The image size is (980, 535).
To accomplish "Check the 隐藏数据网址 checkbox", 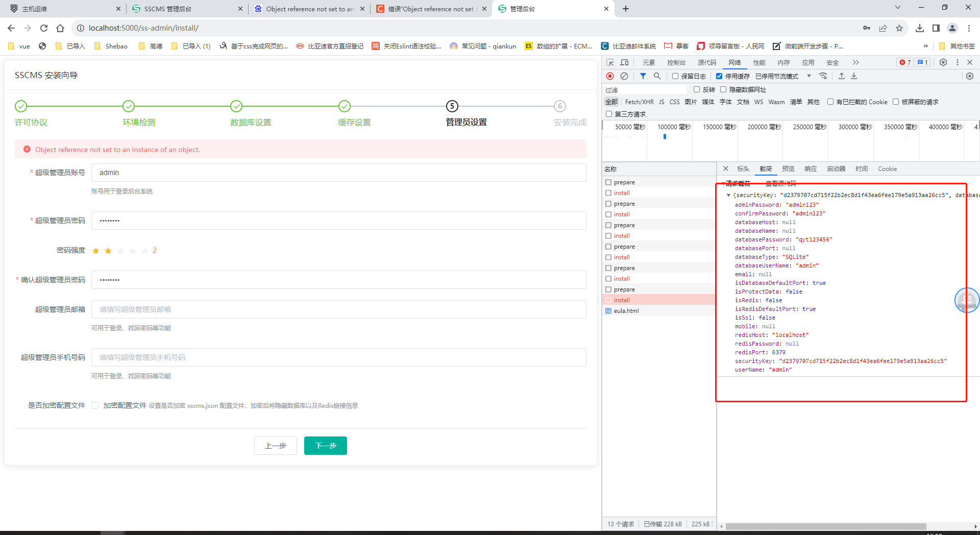I will (x=723, y=89).
